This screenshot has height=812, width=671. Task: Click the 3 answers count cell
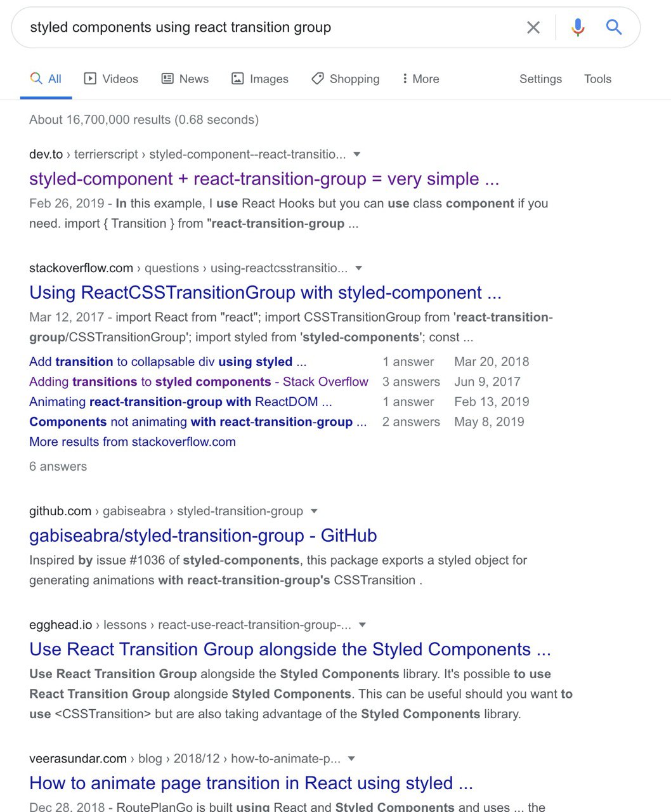click(x=411, y=382)
